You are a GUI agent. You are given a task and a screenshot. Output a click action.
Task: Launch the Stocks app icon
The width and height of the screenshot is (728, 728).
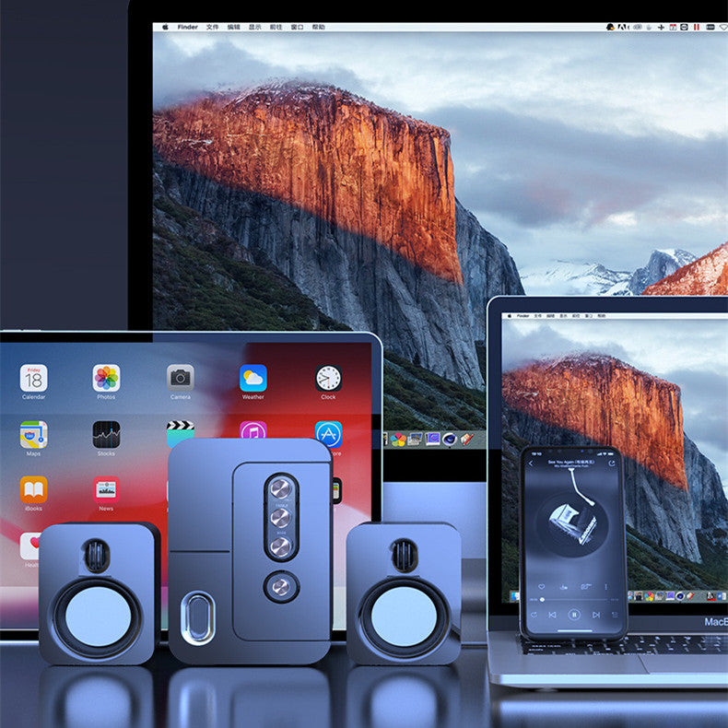pos(106,434)
